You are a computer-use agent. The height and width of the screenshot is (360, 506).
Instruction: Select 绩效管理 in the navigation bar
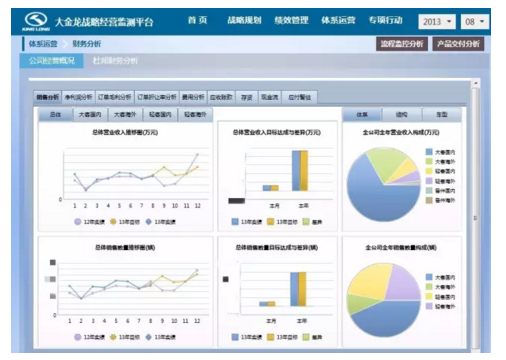tap(291, 20)
